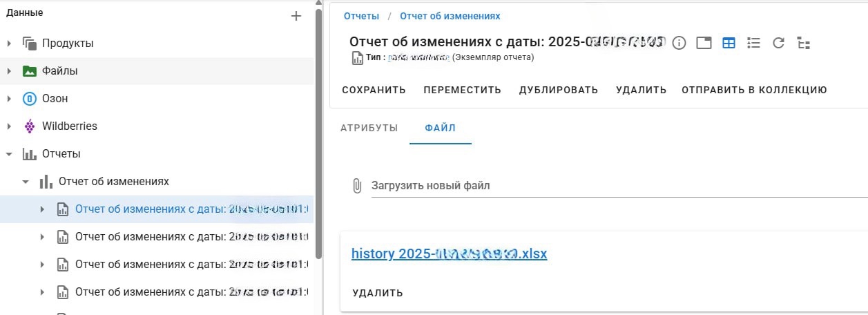Click the ПЕРЕМЕСТИТЬ button

tap(463, 90)
